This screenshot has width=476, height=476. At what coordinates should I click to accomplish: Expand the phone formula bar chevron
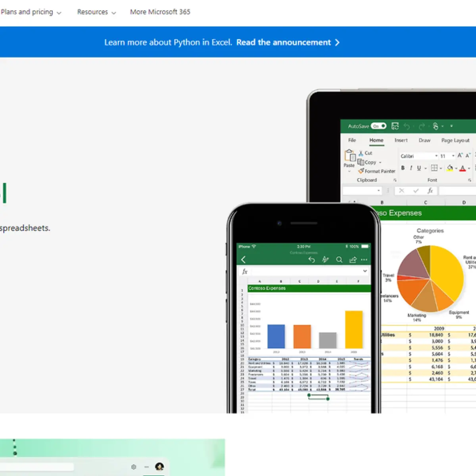(x=365, y=271)
